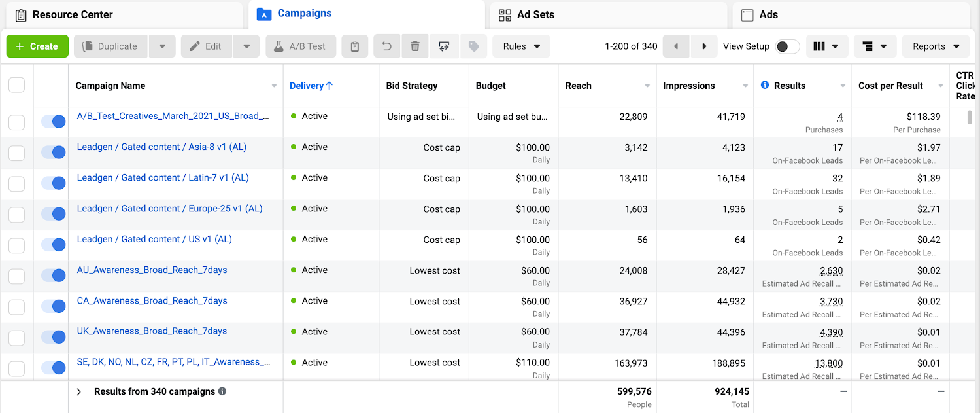
Task: Go to next page of campaigns
Action: click(x=704, y=46)
